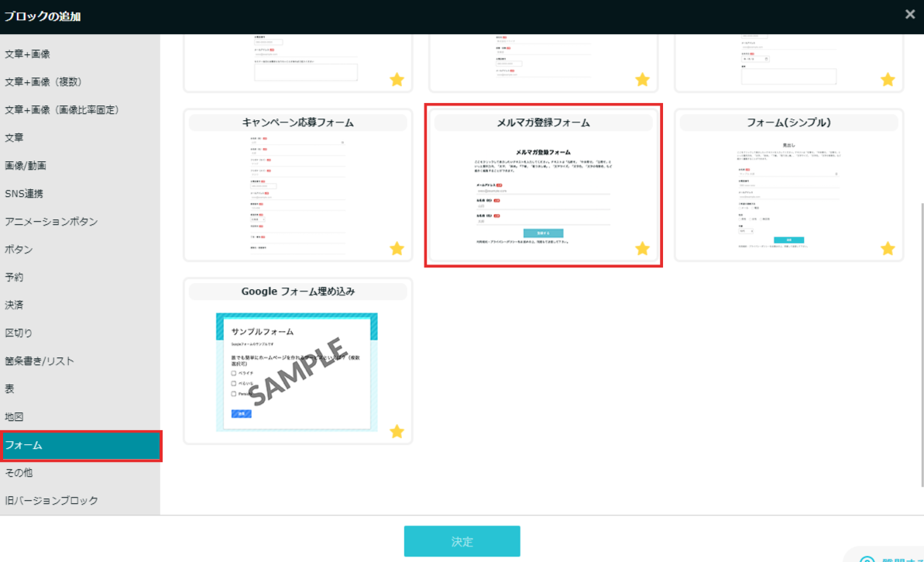This screenshot has width=924, height=562.
Task: Favorite star on Google フォーム埋め込み card
Action: 397,431
